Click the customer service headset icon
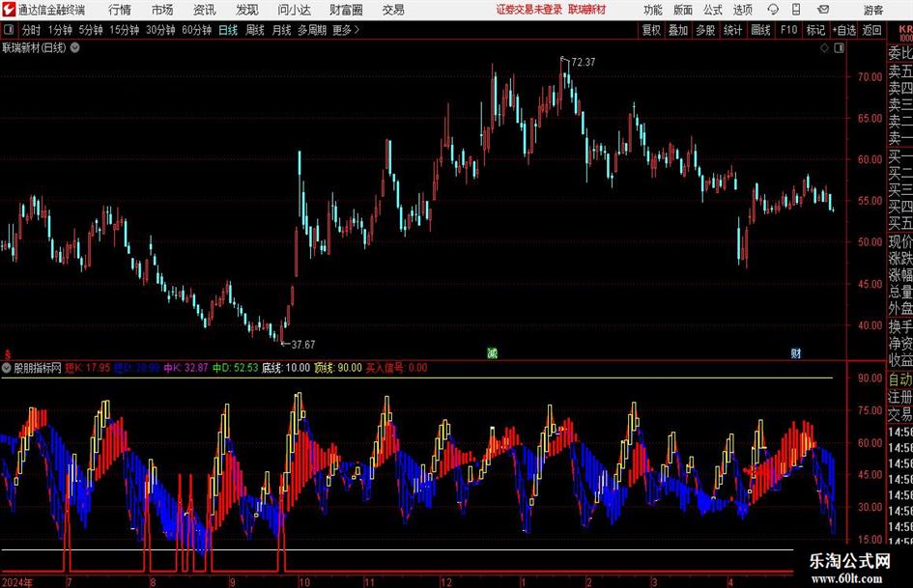This screenshot has width=913, height=588. 773,10
